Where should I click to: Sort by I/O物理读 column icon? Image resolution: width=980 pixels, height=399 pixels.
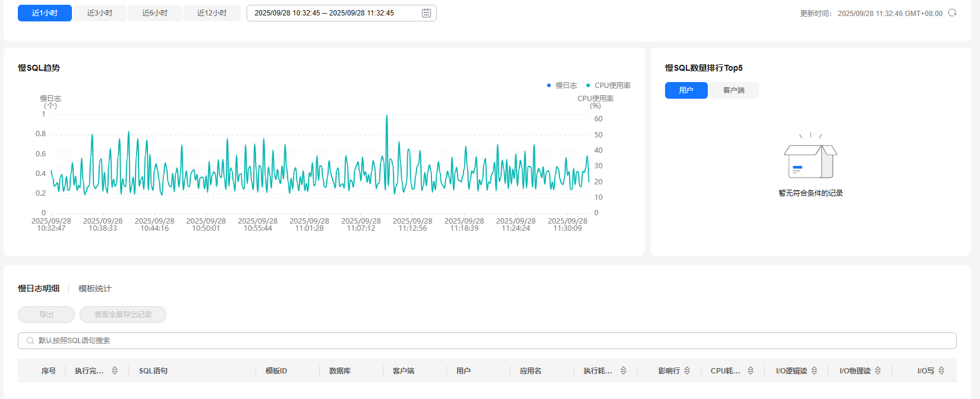point(878,370)
